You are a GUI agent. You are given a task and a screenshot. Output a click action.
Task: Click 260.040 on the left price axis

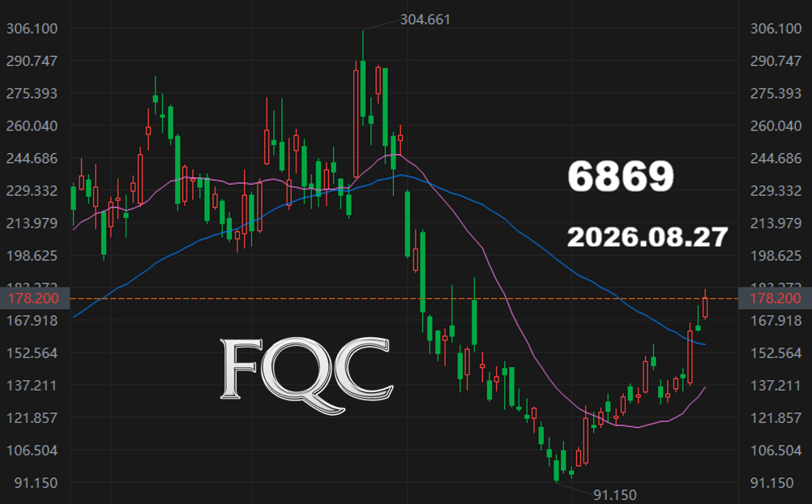[32, 126]
